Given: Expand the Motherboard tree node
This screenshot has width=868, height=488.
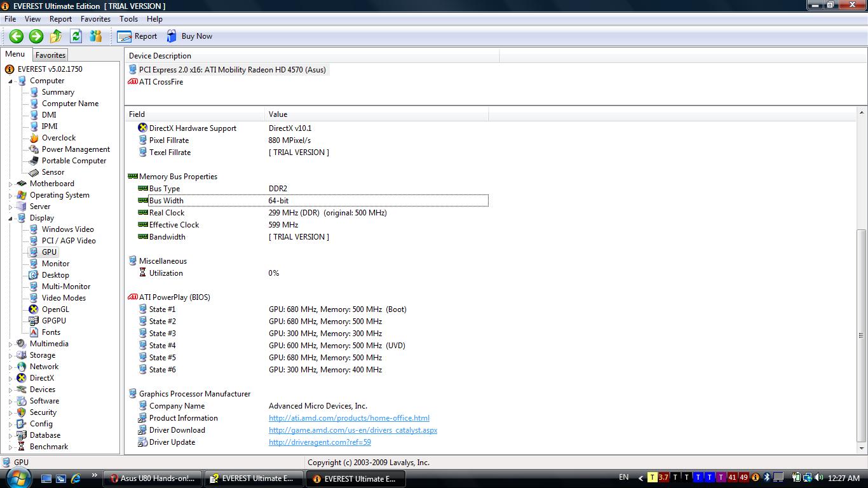Looking at the screenshot, I should [x=10, y=184].
